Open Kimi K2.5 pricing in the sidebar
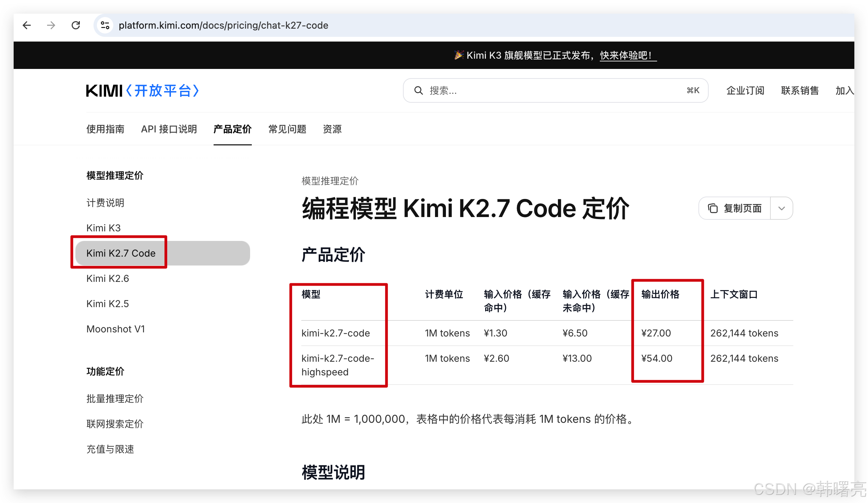Image resolution: width=868 pixels, height=503 pixels. [x=107, y=304]
